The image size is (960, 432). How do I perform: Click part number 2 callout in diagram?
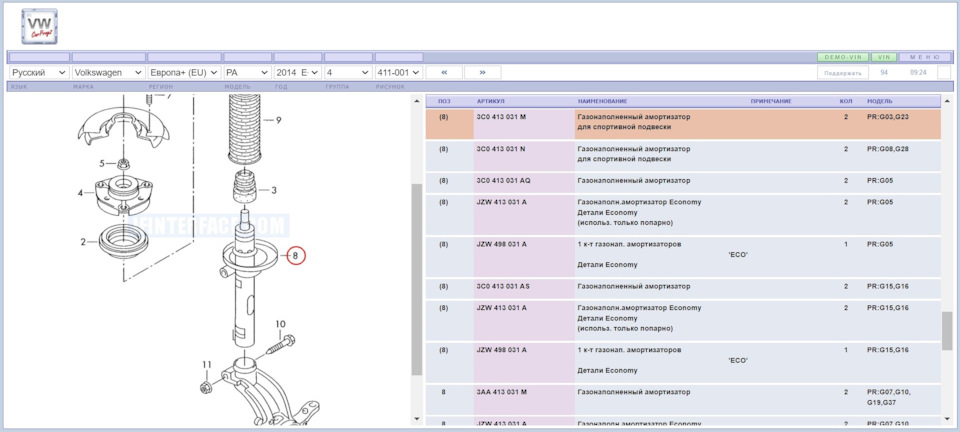(83, 242)
